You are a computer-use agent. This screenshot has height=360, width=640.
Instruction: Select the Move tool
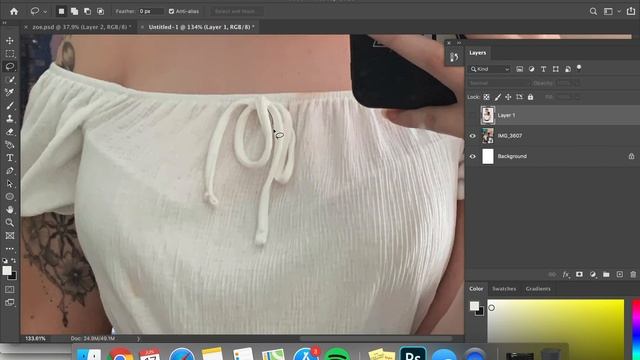tap(10, 41)
